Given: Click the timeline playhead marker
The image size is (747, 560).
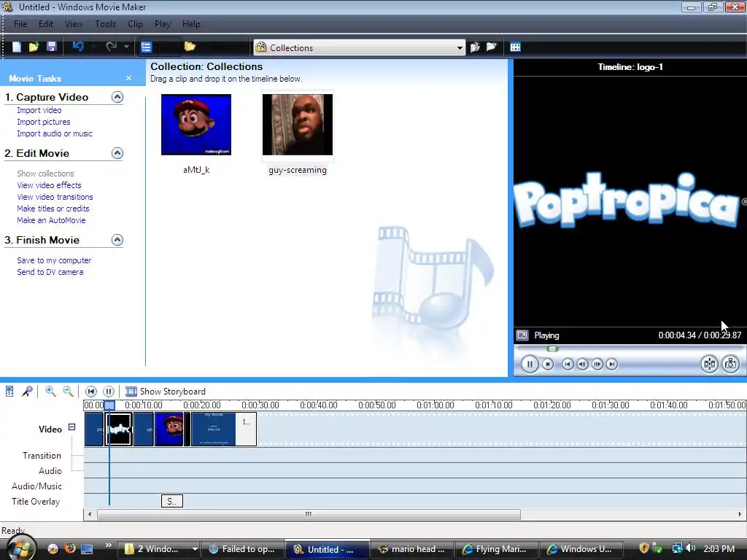Looking at the screenshot, I should coord(109,405).
